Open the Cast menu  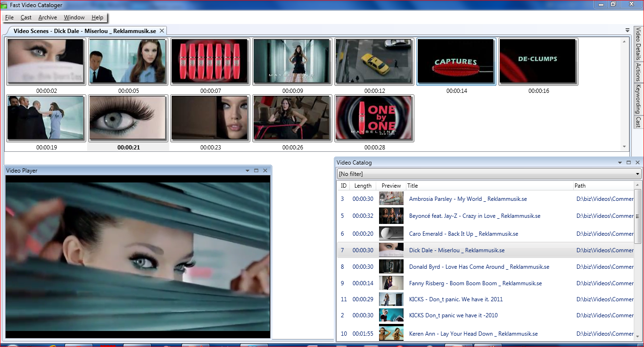[26, 17]
